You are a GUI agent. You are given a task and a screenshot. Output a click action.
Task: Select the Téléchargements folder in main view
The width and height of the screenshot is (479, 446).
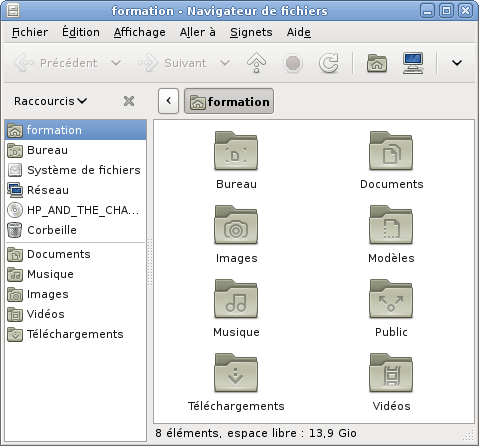tap(236, 373)
